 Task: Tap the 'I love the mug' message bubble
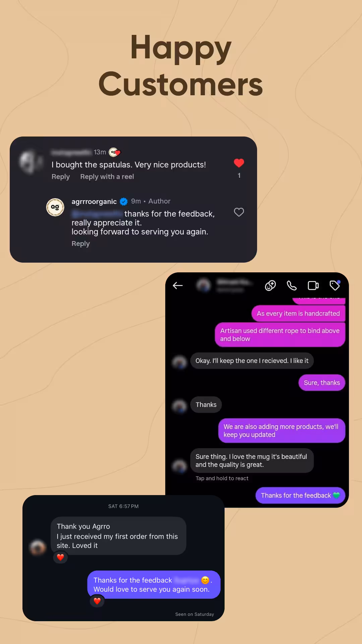[x=252, y=461]
